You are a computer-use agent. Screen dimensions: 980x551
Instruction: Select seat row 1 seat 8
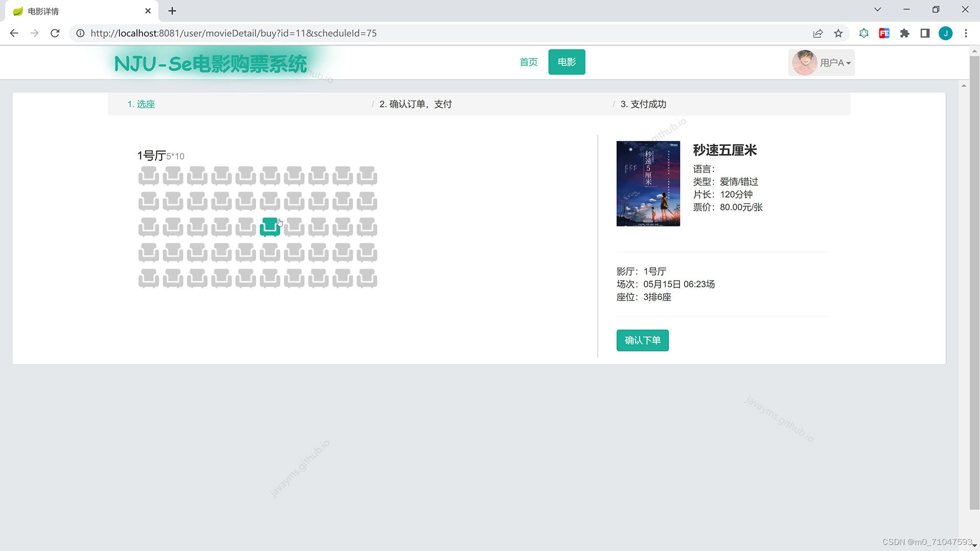point(318,176)
